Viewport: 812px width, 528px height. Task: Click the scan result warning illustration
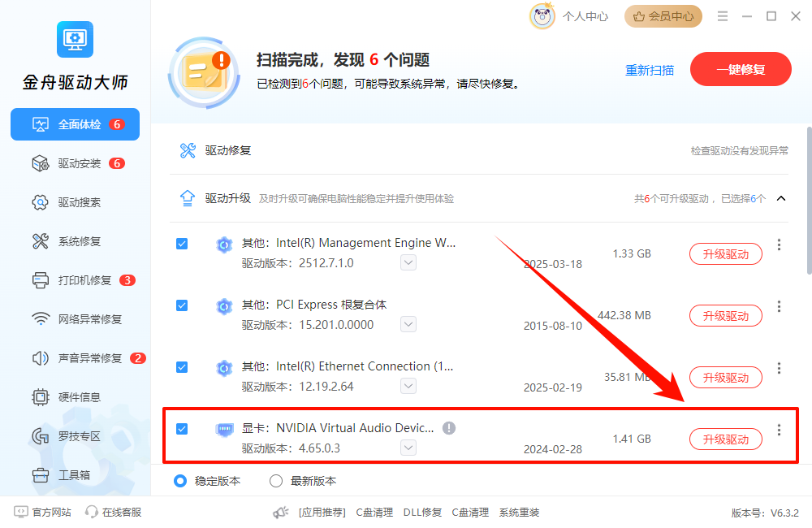coord(205,72)
